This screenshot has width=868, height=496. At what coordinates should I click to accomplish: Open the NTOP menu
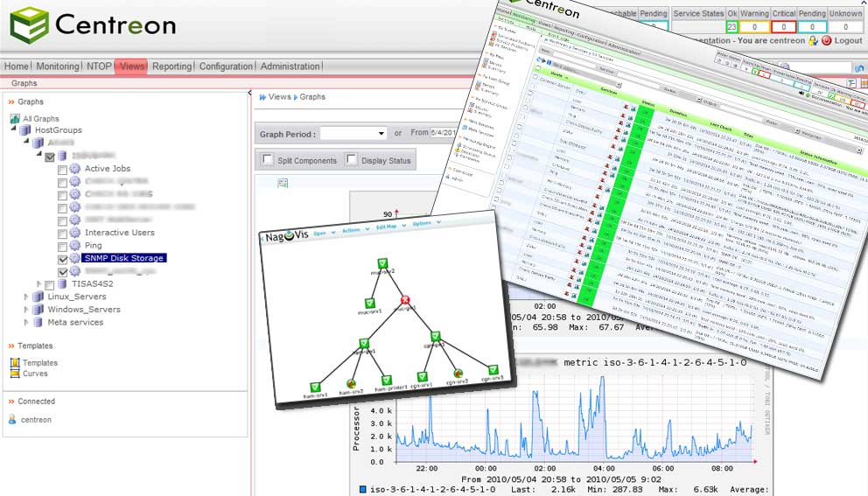[x=99, y=66]
